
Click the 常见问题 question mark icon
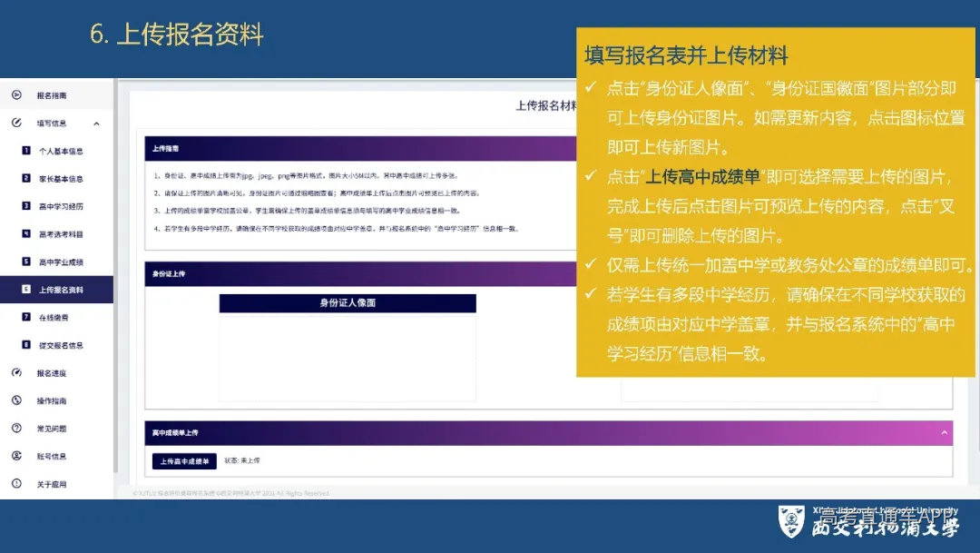(x=16, y=427)
